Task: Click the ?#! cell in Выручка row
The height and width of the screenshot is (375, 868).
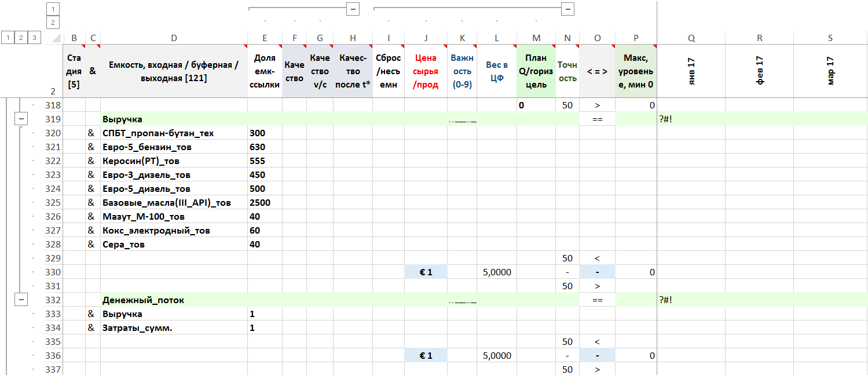Action: pyautogui.click(x=691, y=119)
